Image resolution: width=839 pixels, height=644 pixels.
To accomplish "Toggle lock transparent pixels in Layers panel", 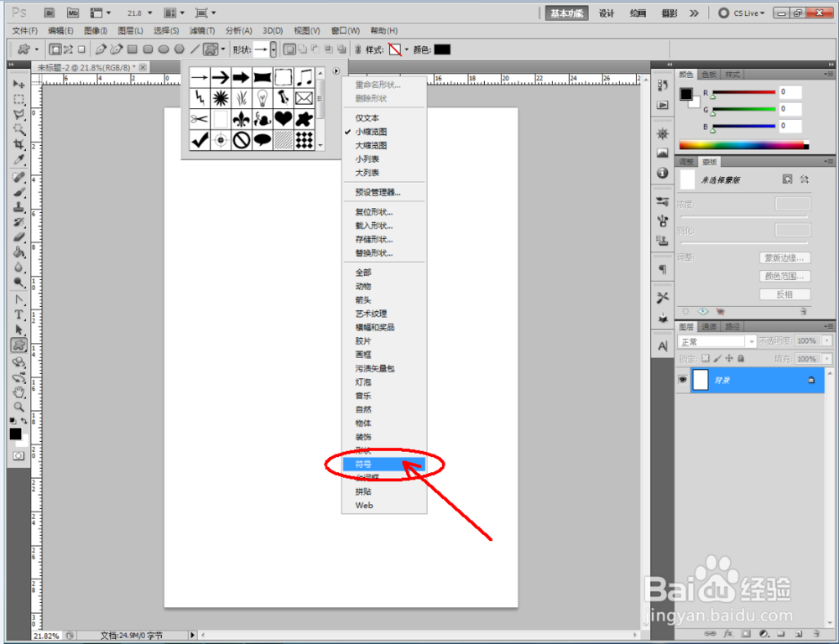I will 706,358.
